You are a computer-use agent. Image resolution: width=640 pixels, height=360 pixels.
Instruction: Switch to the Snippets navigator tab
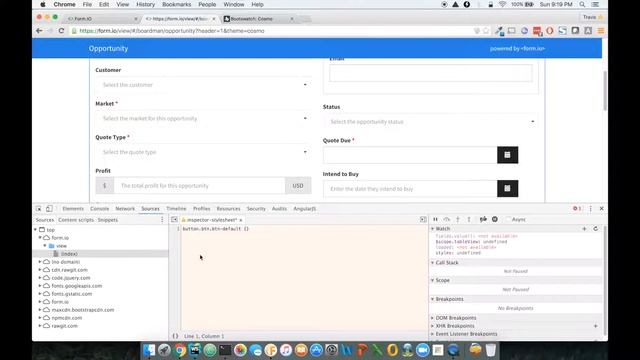coord(108,220)
